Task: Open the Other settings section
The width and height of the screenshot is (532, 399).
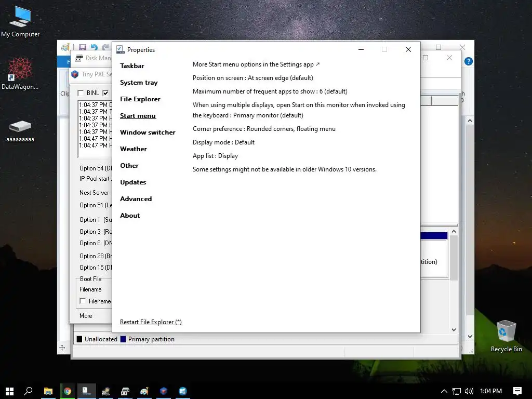Action: [129, 166]
